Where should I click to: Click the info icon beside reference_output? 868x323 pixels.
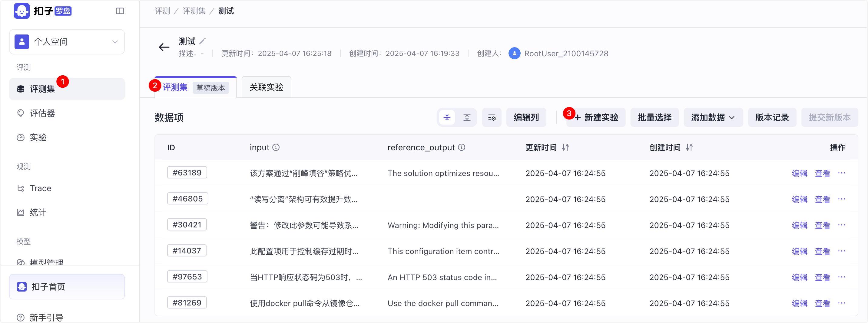coord(462,147)
